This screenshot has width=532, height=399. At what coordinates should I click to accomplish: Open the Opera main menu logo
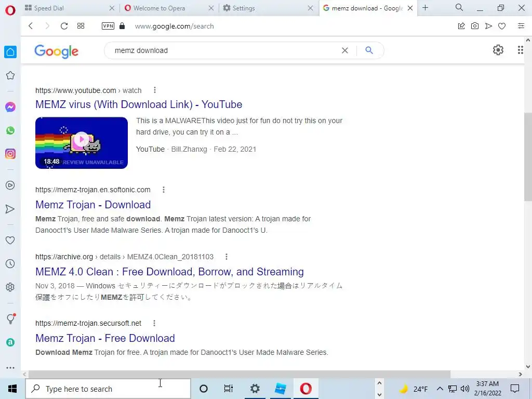point(10,10)
